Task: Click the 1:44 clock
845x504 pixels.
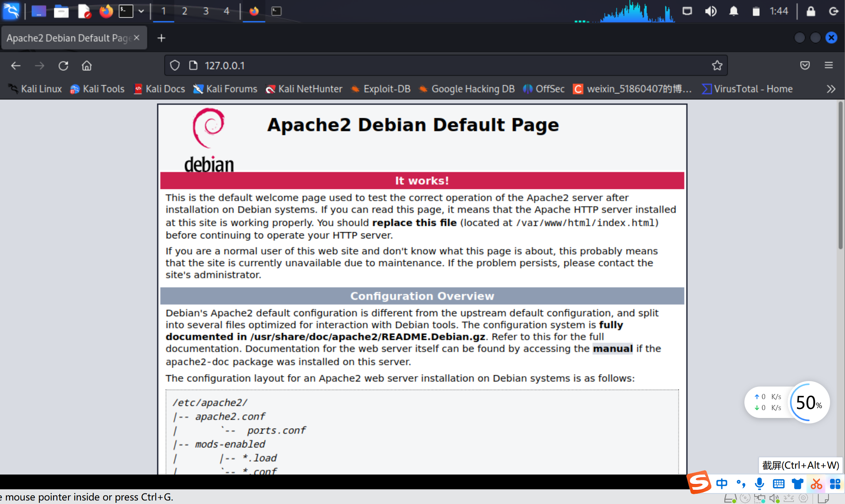Action: 779,11
